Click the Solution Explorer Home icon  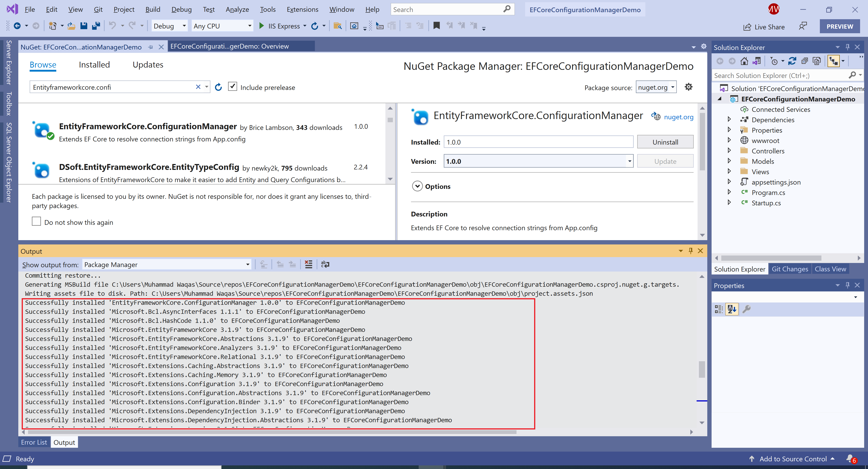click(744, 61)
